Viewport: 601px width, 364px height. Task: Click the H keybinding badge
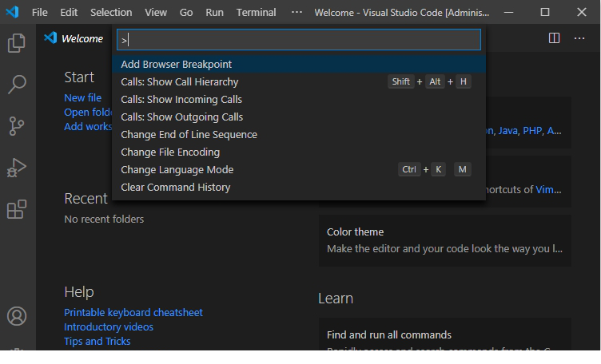point(463,82)
